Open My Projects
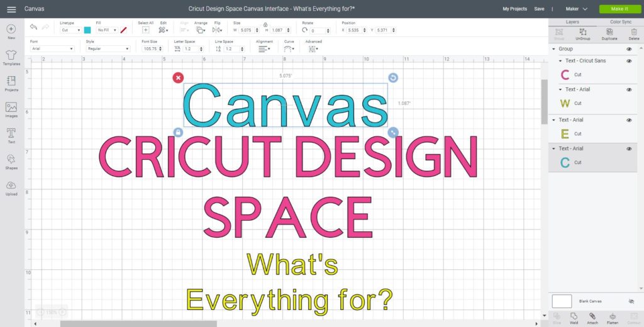The width and height of the screenshot is (644, 327). point(514,9)
